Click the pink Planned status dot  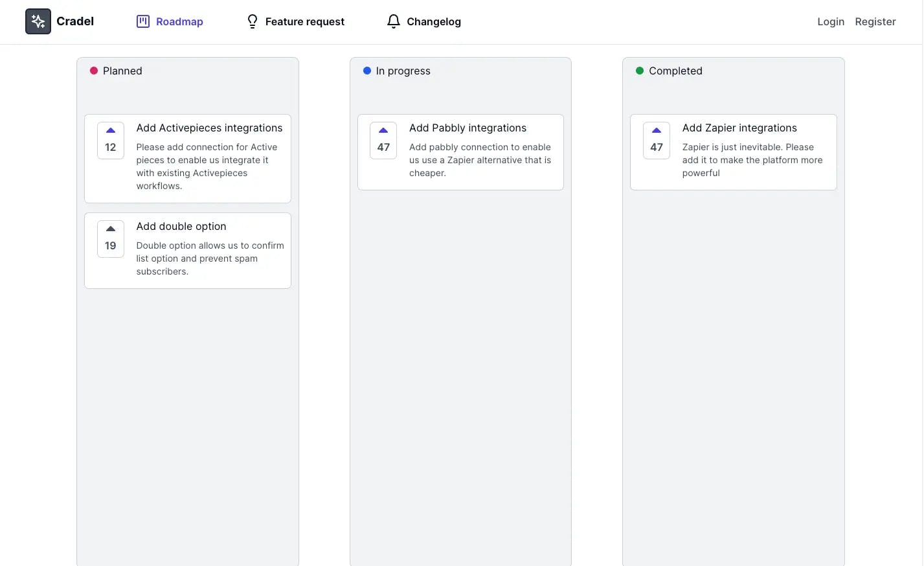(93, 70)
